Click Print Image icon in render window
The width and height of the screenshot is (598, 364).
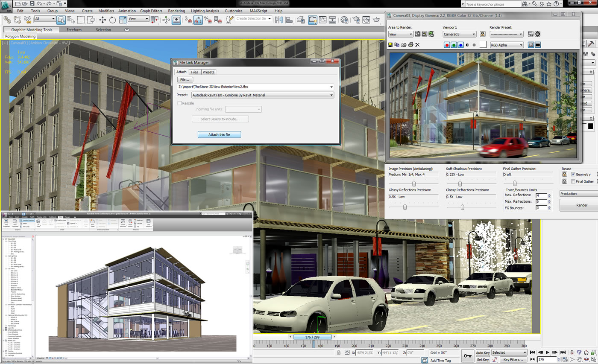coord(410,45)
